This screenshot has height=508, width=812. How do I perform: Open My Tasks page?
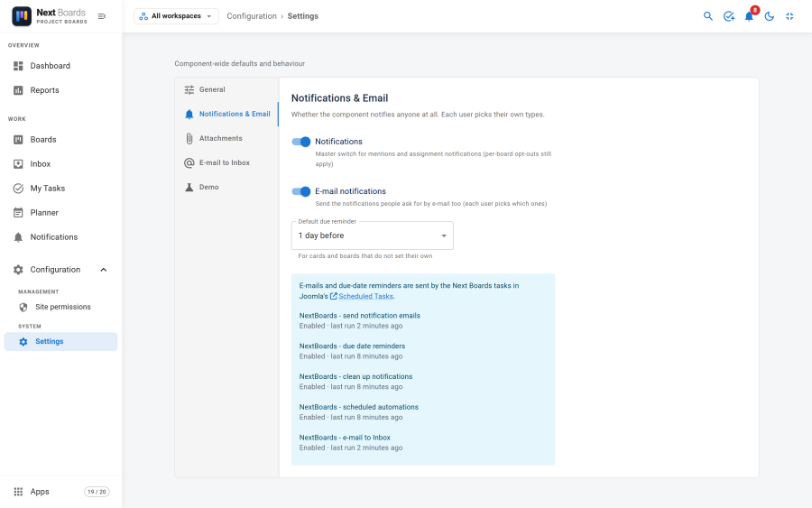[x=60, y=188]
